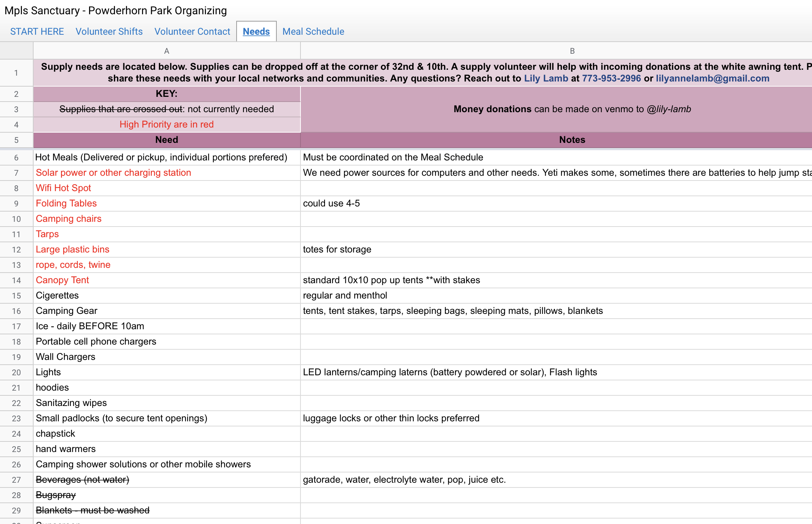Click 'standard 10x10 pop up tents' note
812x524 pixels.
click(556, 280)
